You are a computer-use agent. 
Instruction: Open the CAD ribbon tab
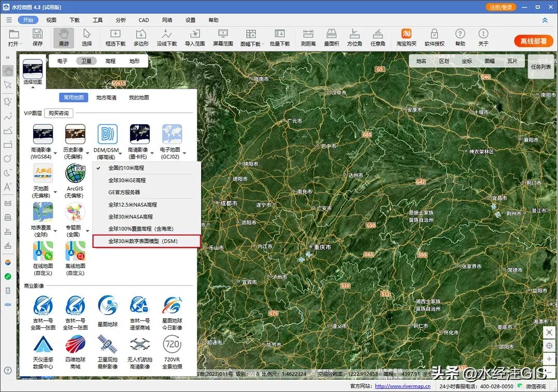pyautogui.click(x=144, y=20)
